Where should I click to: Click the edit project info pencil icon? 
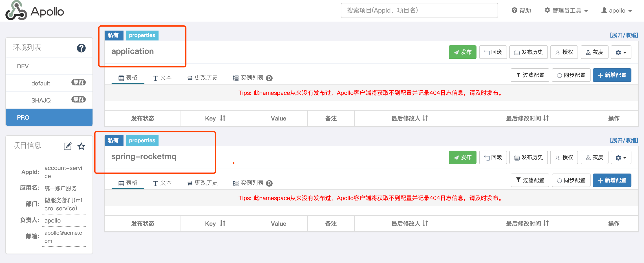(68, 146)
